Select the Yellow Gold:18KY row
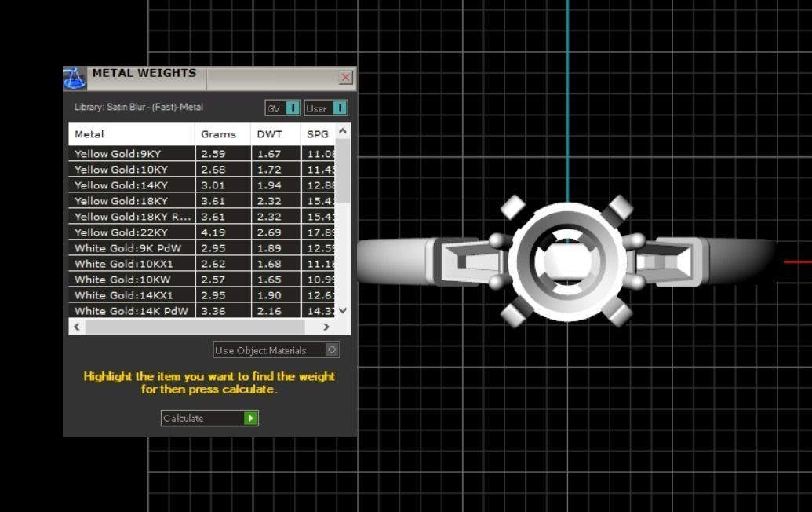This screenshot has width=812, height=512. point(202,200)
